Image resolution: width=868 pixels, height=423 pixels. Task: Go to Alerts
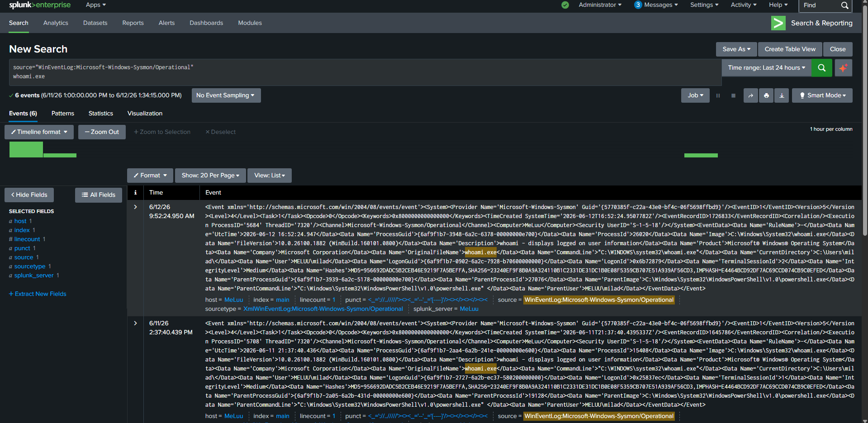166,23
